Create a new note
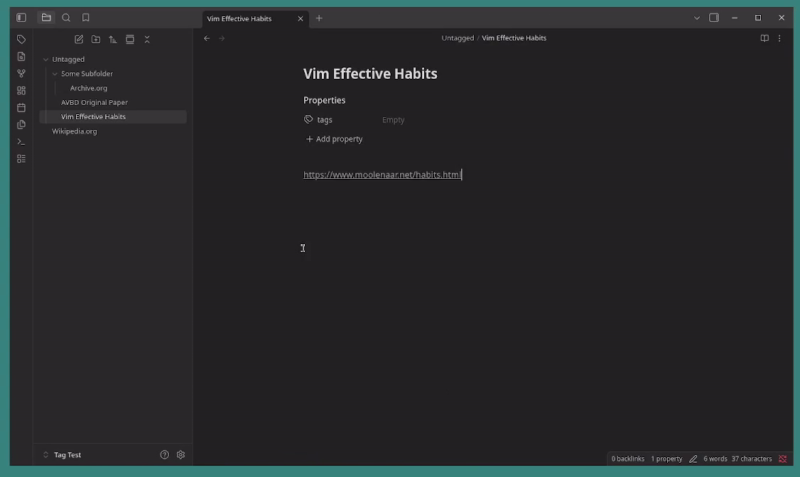The image size is (800, 477). (x=79, y=39)
